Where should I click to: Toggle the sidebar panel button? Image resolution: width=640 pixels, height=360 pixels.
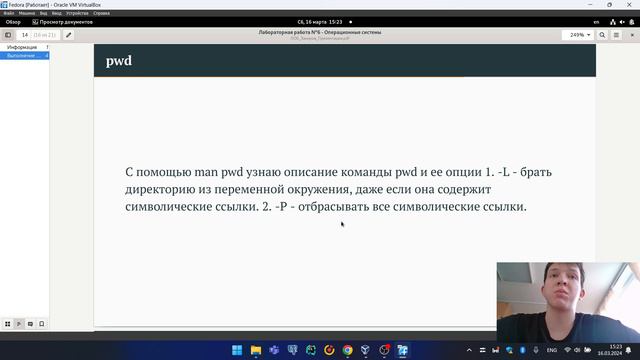8,35
